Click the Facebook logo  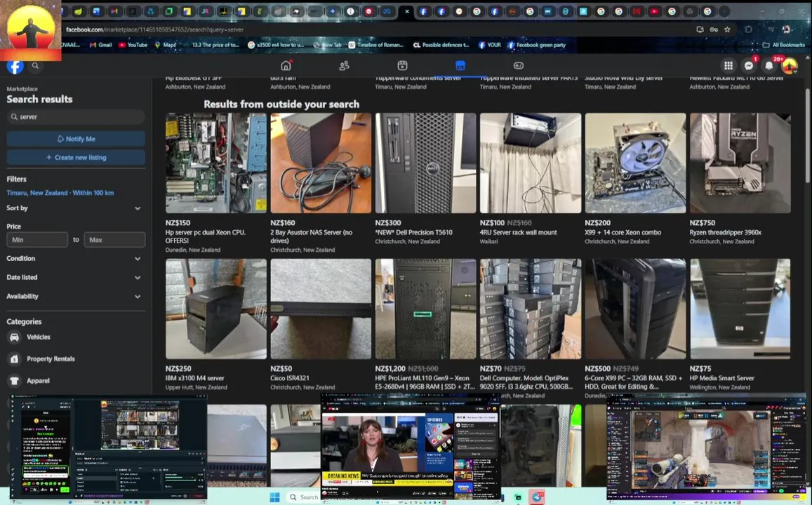[15, 67]
